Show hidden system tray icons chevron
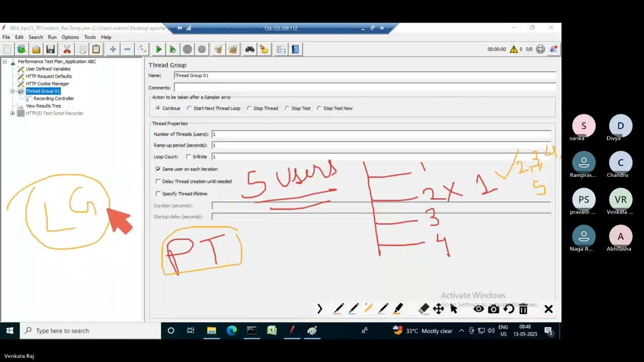The image size is (644, 362). [461, 331]
